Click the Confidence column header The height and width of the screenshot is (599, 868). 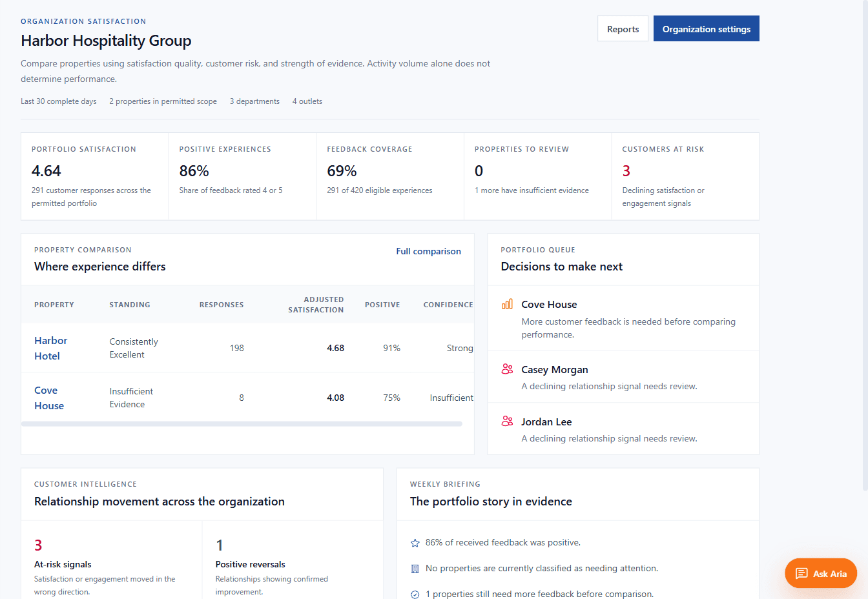[x=448, y=305]
